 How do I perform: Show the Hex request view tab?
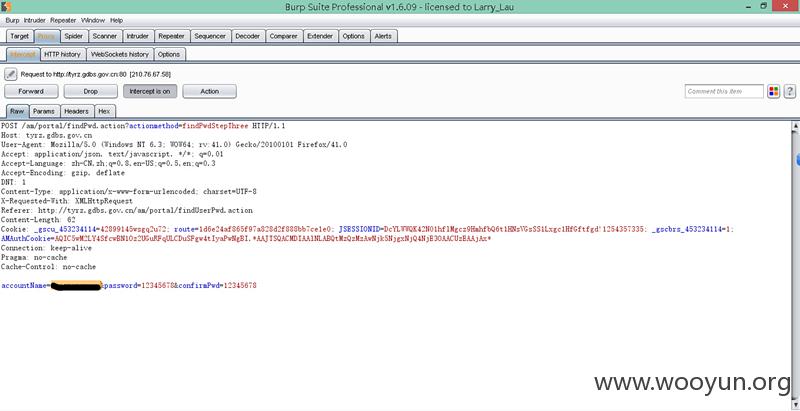pos(104,111)
